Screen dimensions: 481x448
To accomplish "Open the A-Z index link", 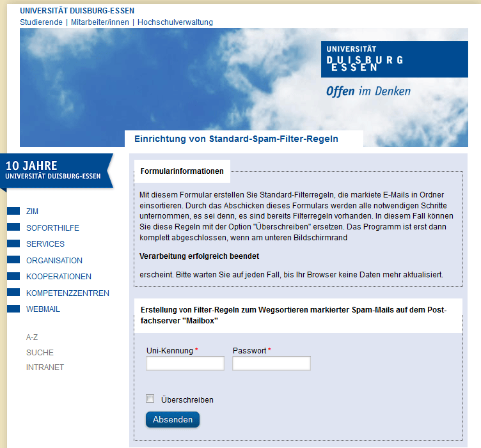I will click(32, 337).
